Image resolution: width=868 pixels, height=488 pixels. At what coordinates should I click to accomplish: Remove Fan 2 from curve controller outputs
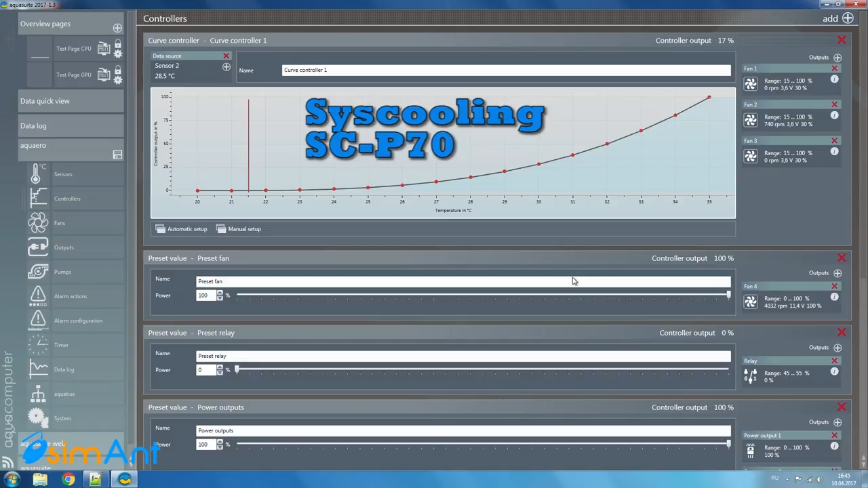[x=835, y=104]
